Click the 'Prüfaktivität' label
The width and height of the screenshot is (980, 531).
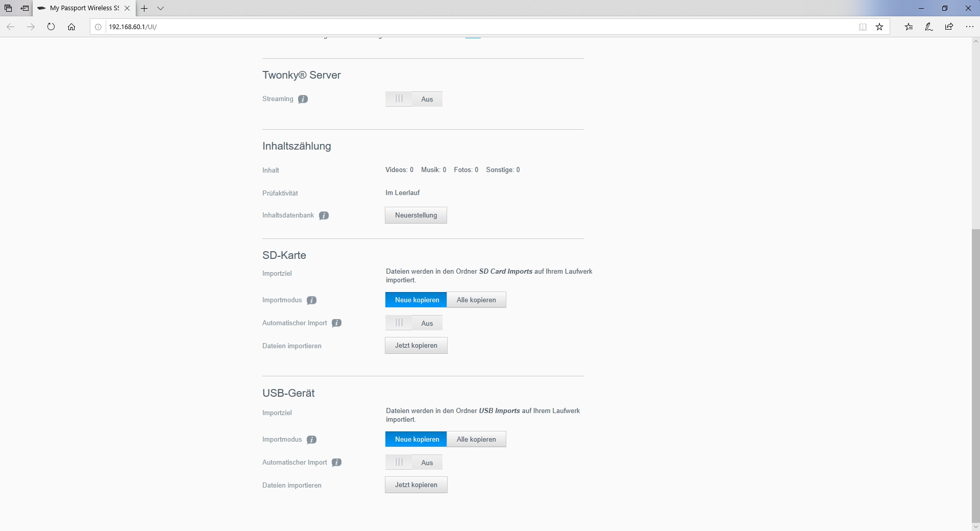[280, 194]
